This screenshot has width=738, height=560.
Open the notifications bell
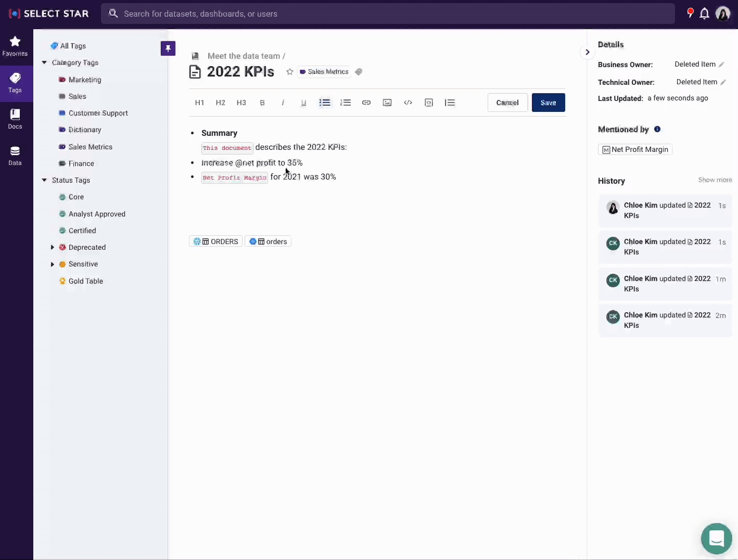click(x=704, y=14)
